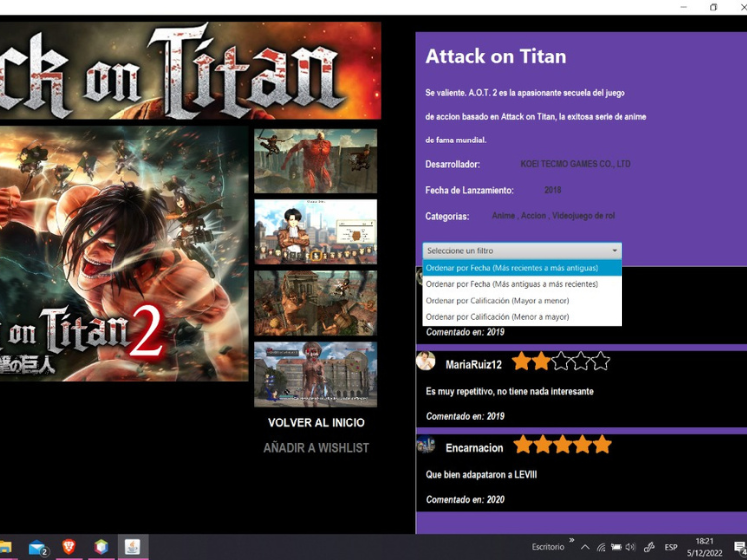Maximize the window using the restore button
This screenshot has height=560, width=747.
(713, 7)
